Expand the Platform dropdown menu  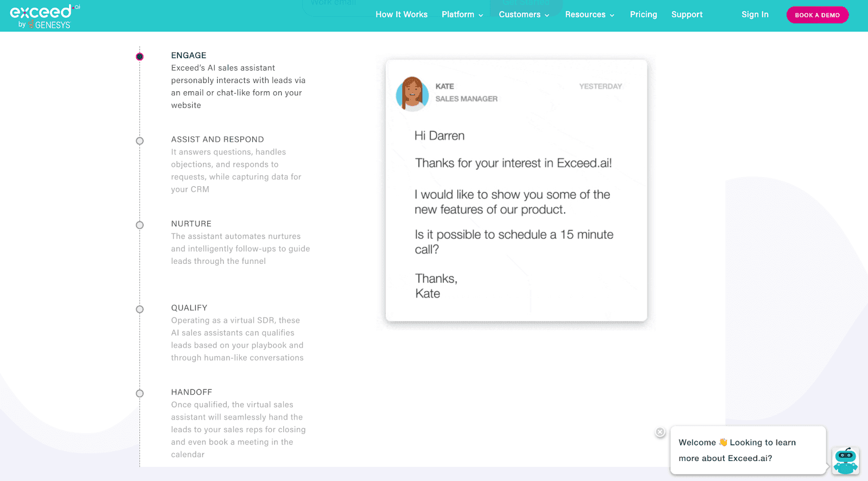click(462, 15)
